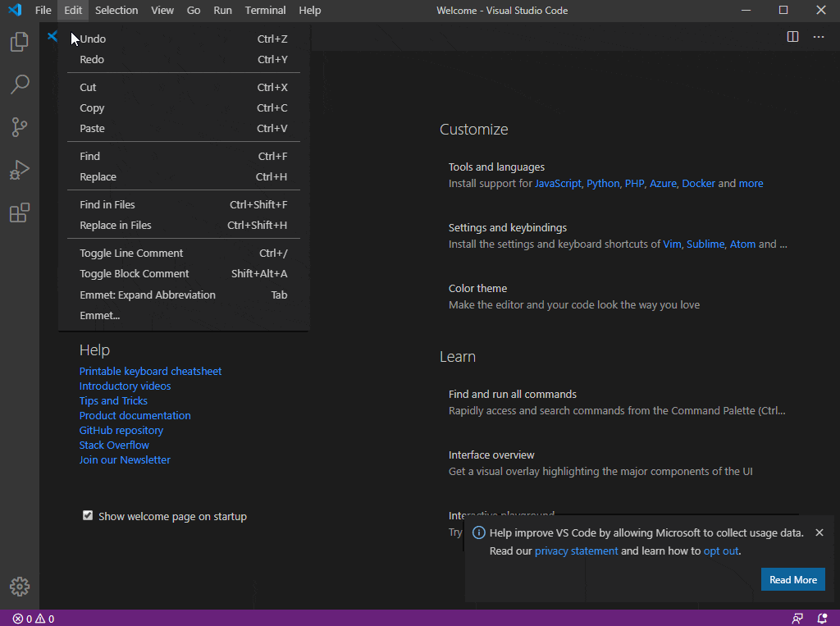Click the Azure support link
Viewport: 840px width, 626px height.
coord(663,183)
